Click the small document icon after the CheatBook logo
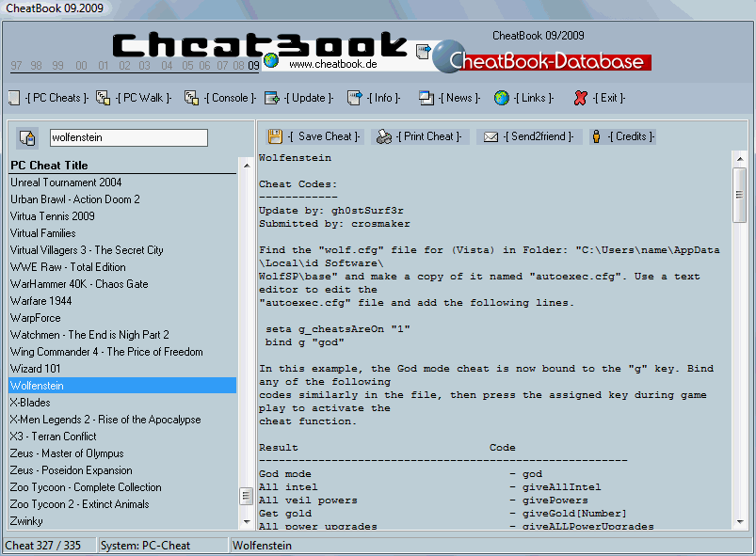This screenshot has height=556, width=756. click(423, 52)
